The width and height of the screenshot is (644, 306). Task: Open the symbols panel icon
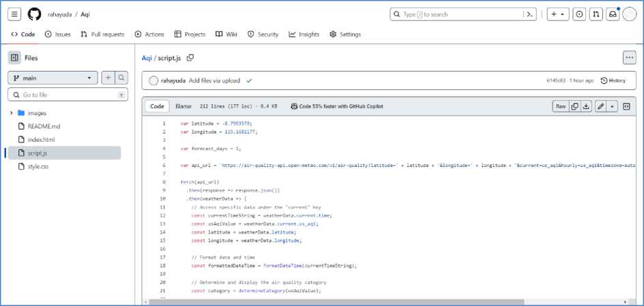pos(626,106)
